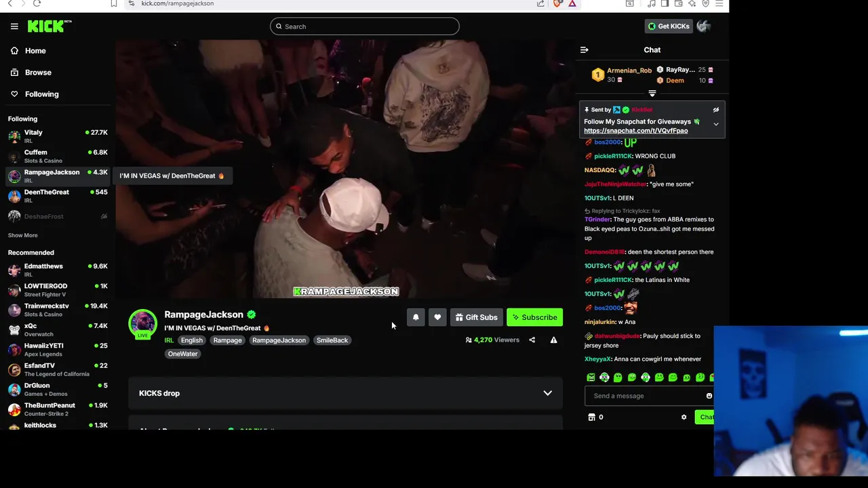Image resolution: width=868 pixels, height=488 pixels.
Task: Open the chat shop icon
Action: (592, 418)
